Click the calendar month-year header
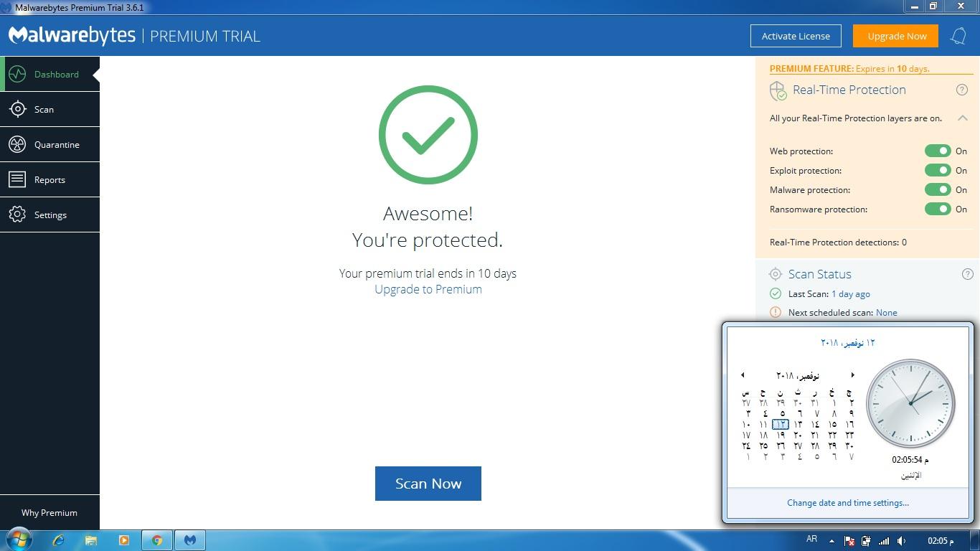The height and width of the screenshot is (551, 980). [798, 375]
